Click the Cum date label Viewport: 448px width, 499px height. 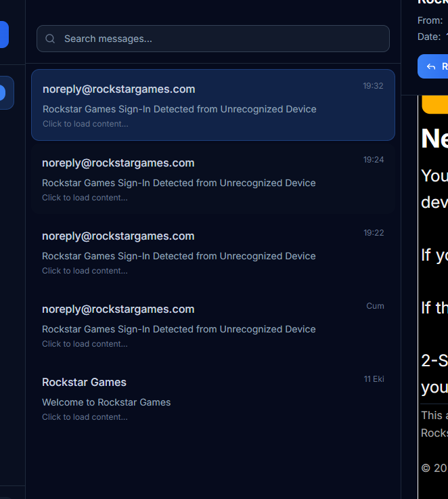point(375,306)
